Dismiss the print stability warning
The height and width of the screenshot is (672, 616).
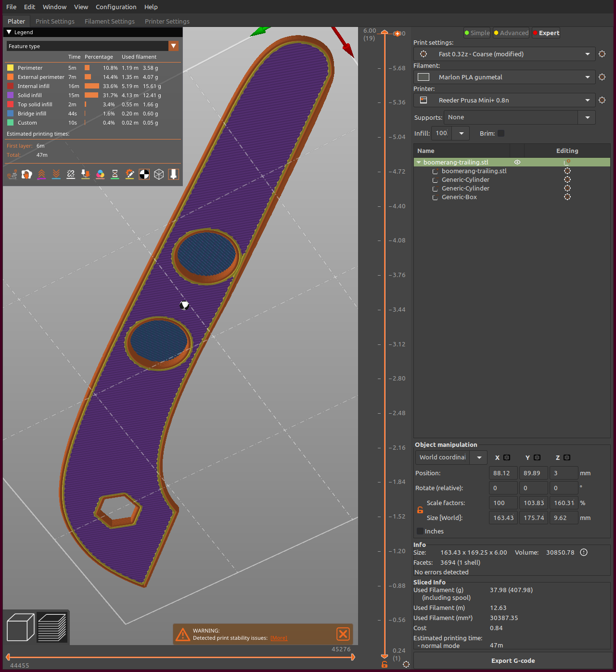tap(343, 634)
